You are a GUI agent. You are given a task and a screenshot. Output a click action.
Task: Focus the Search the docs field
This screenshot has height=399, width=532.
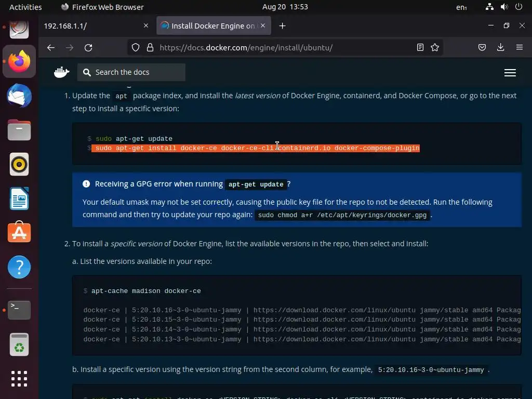131,72
